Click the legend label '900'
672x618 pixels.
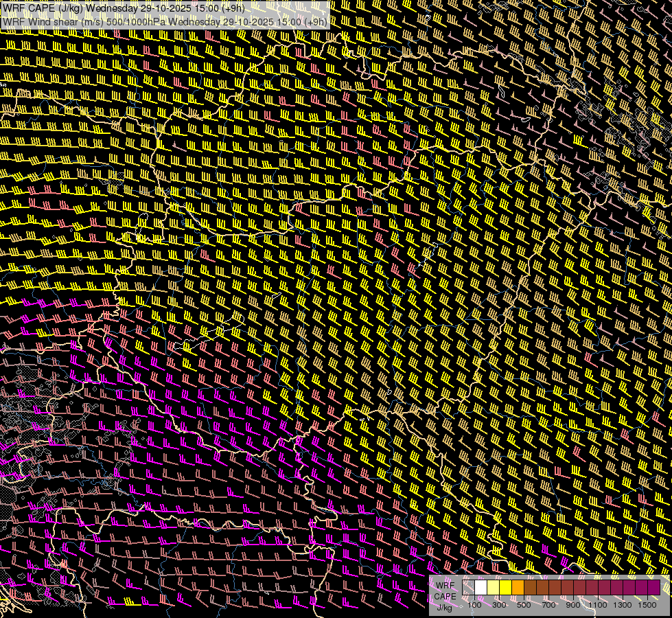click(573, 605)
